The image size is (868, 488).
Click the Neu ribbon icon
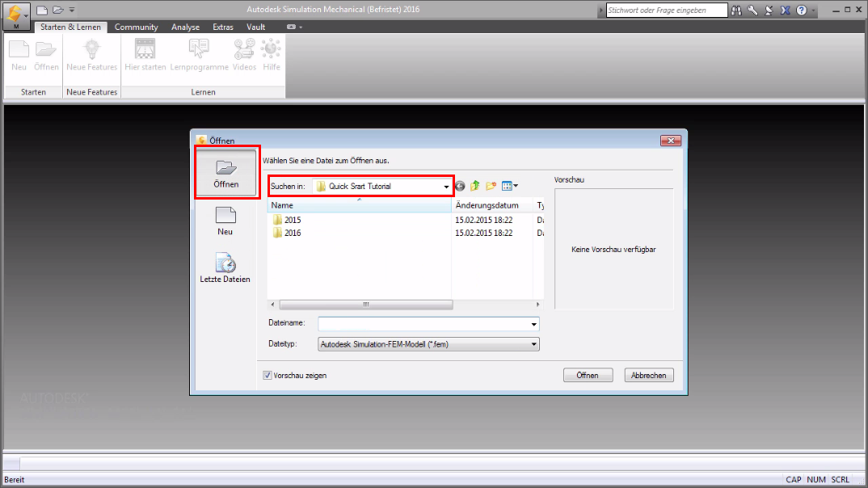[19, 55]
